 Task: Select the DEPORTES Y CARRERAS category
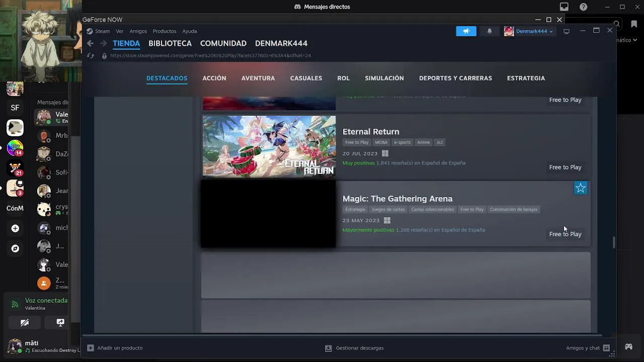click(455, 78)
